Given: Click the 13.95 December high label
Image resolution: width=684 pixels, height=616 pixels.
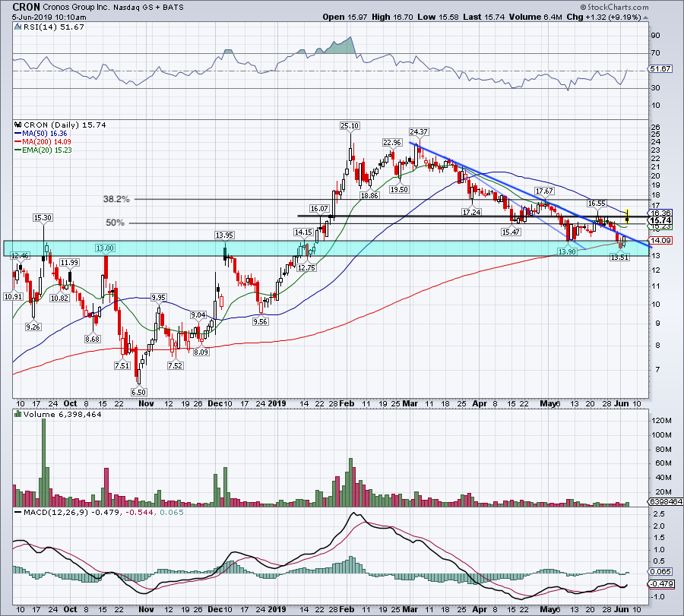Looking at the screenshot, I should coord(224,235).
